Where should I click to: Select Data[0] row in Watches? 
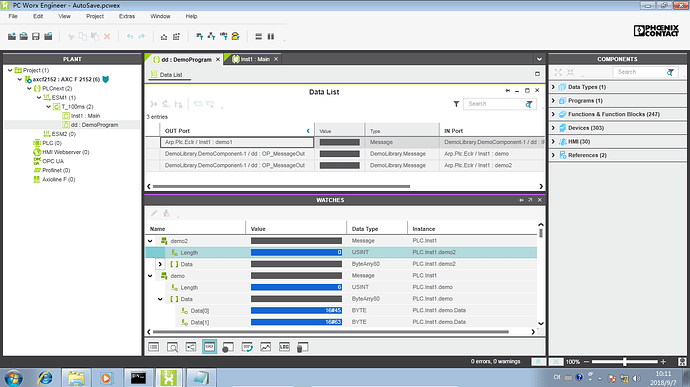click(x=341, y=310)
